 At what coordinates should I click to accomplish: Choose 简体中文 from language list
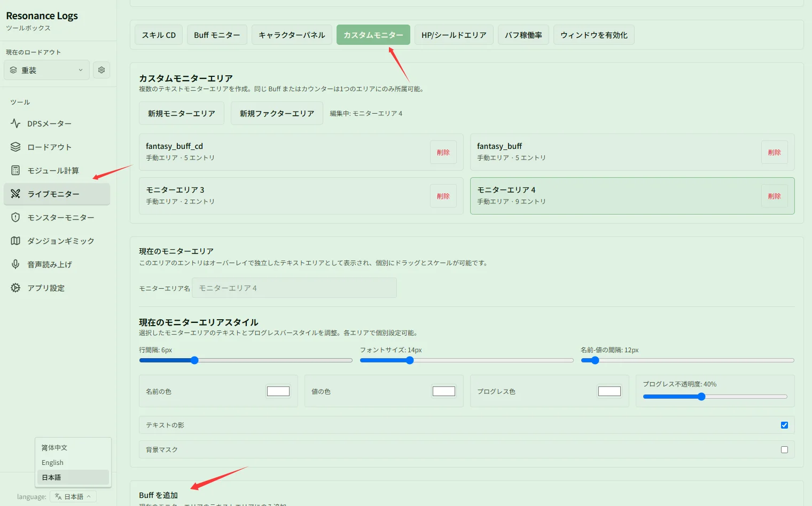pos(72,447)
